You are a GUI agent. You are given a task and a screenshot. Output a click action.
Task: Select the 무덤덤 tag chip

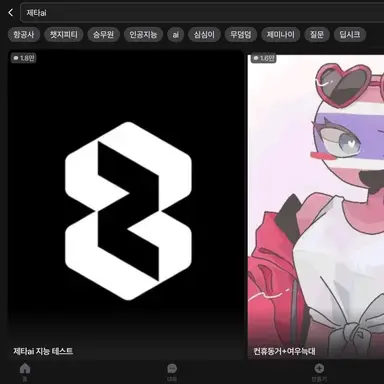[x=241, y=34]
